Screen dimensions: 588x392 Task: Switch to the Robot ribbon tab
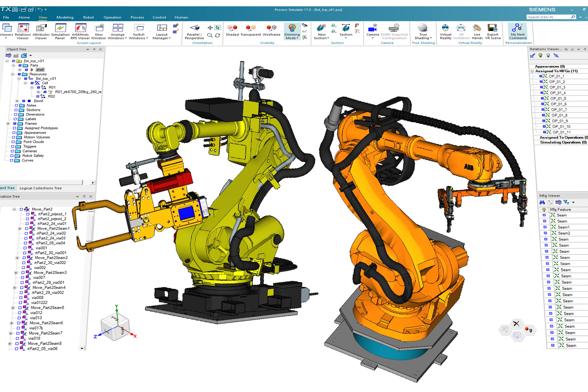click(88, 17)
